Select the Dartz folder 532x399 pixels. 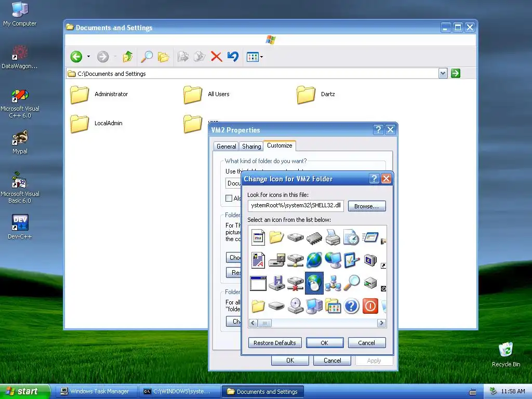pos(316,95)
